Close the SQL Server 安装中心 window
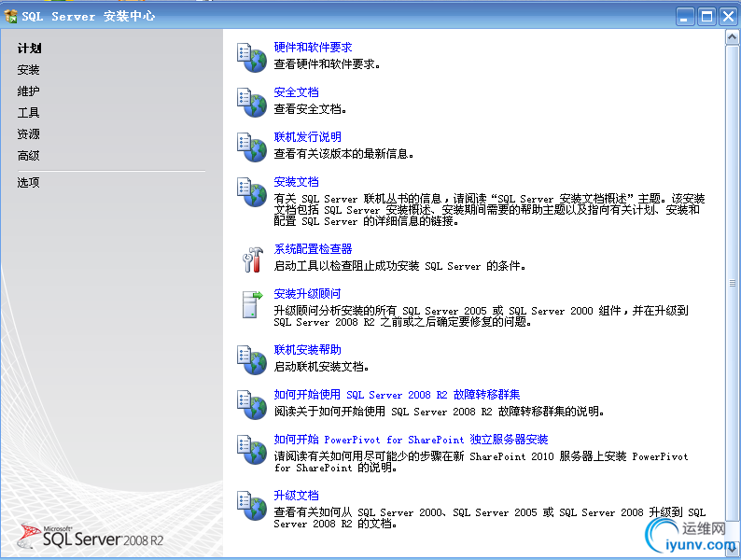The image size is (741, 560). [x=728, y=17]
